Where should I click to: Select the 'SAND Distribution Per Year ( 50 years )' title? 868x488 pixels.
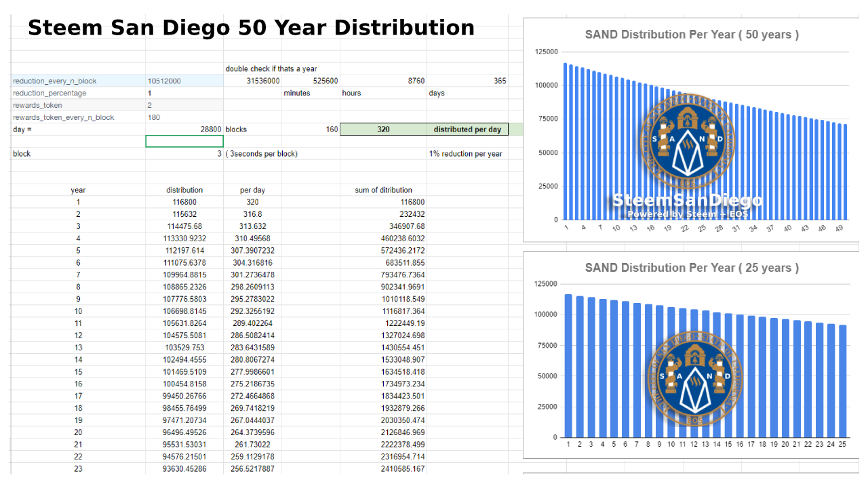click(x=692, y=35)
